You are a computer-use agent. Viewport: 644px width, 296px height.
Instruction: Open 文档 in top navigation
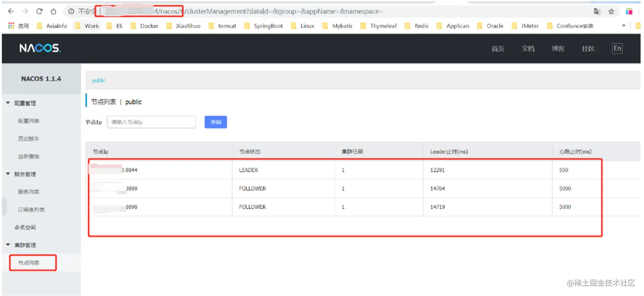click(x=528, y=49)
